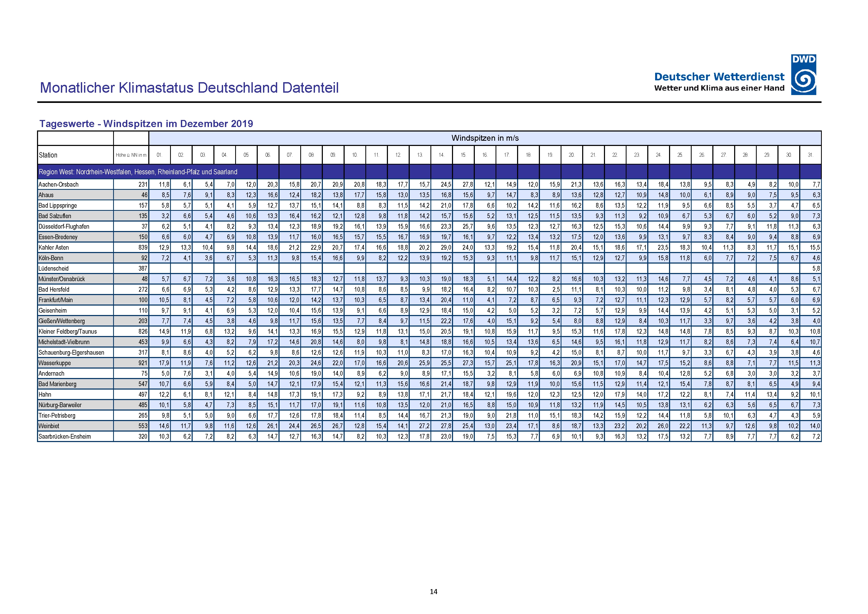Click Aachen-Orsbach's altitude value 231

pos(143,185)
